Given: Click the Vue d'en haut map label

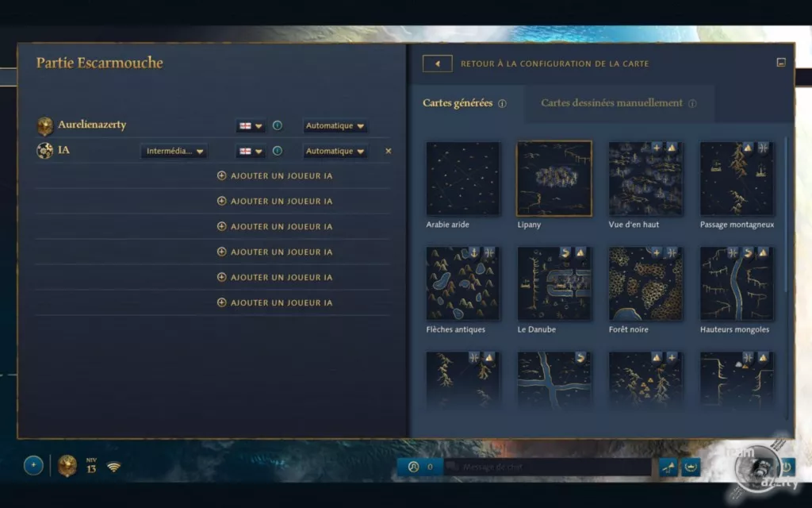Looking at the screenshot, I should [x=634, y=225].
